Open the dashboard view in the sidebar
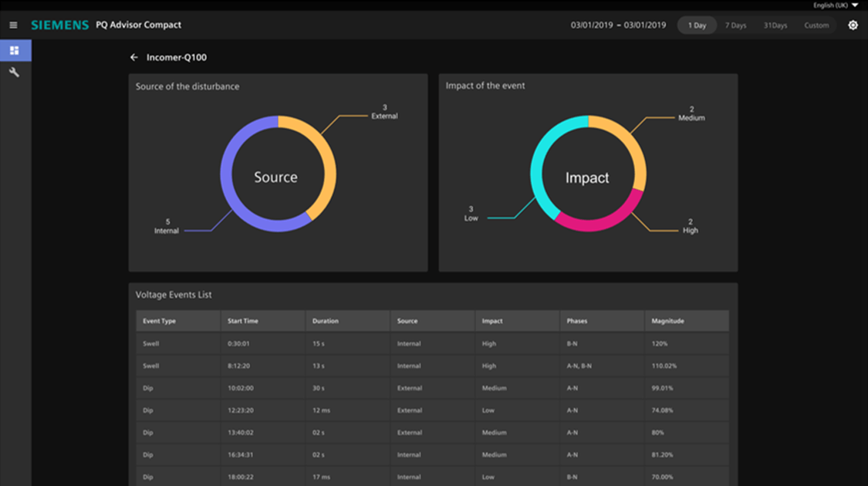This screenshot has width=868, height=486. coord(15,51)
